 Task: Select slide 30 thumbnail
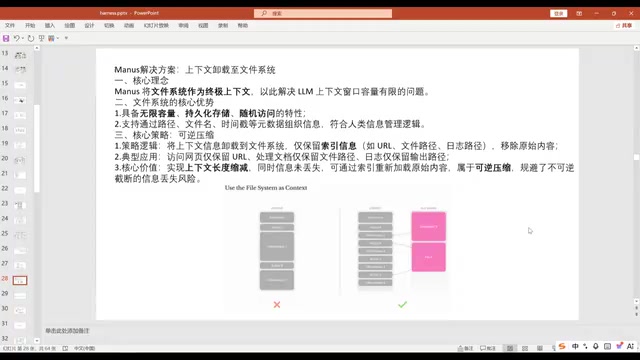(20, 310)
